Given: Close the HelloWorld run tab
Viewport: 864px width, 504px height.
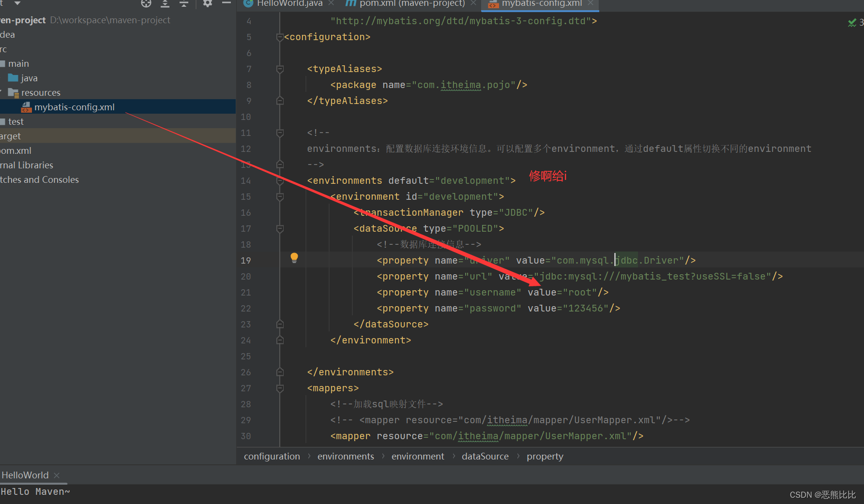Looking at the screenshot, I should 57,475.
